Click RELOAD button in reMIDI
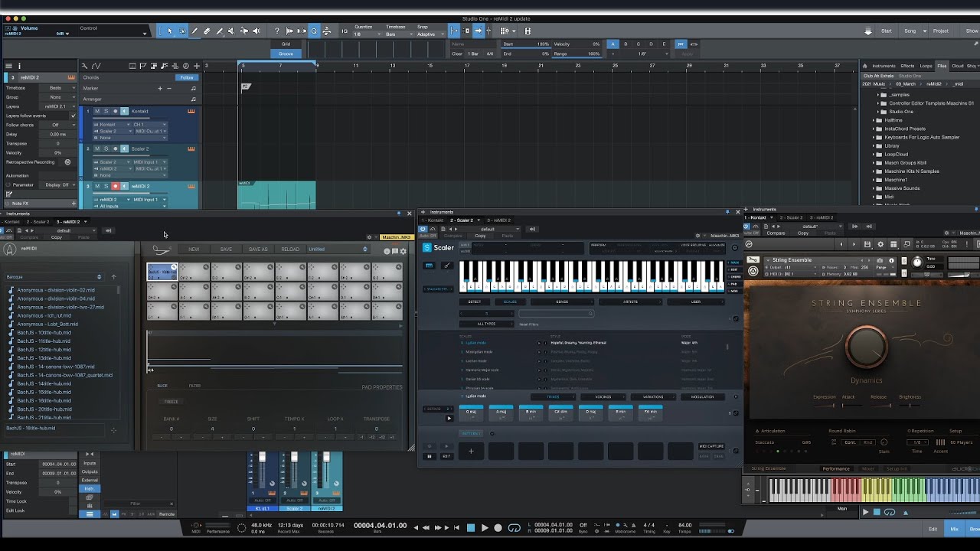 [290, 249]
